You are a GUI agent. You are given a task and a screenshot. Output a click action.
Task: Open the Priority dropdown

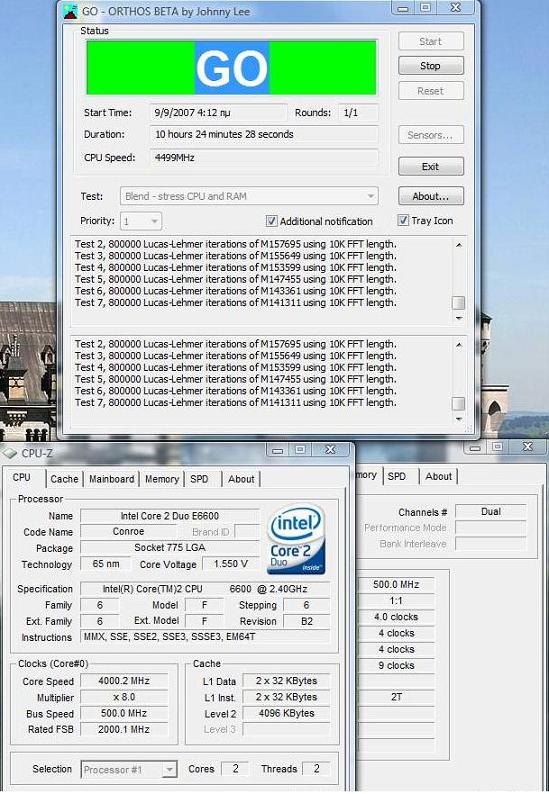(x=141, y=221)
